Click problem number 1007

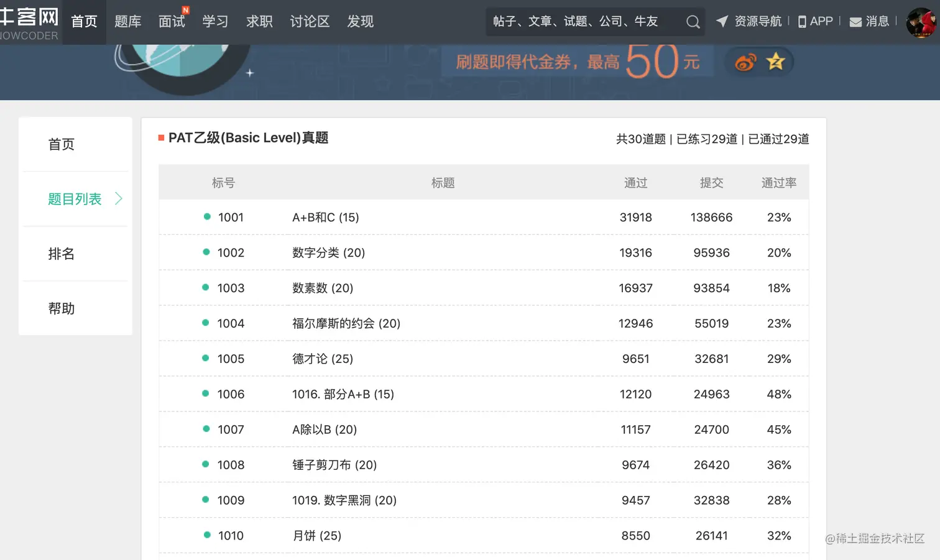pyautogui.click(x=231, y=430)
